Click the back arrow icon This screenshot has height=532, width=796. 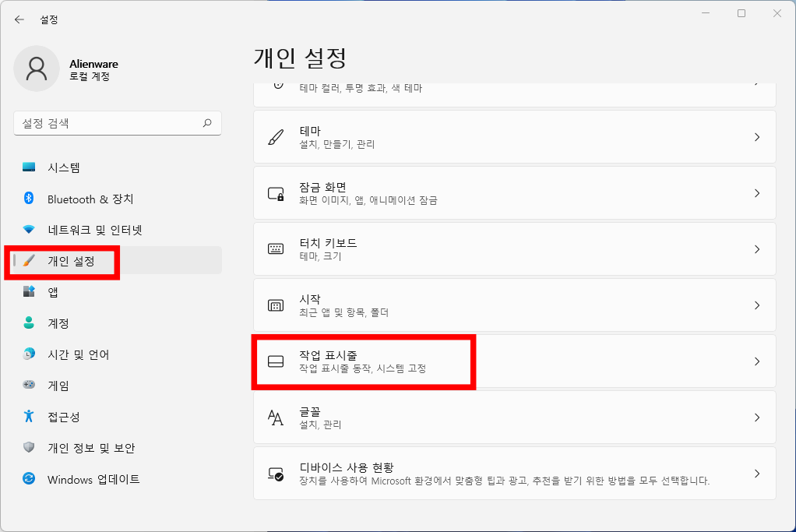(x=19, y=19)
